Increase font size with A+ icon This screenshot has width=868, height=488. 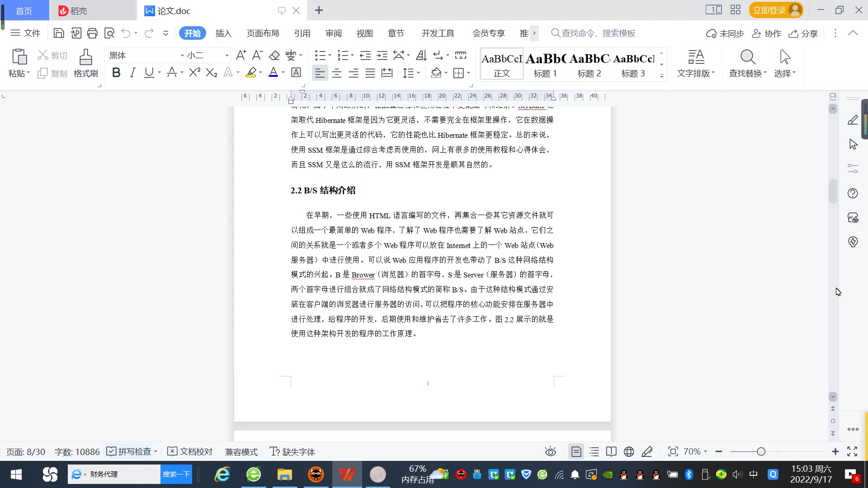[241, 55]
